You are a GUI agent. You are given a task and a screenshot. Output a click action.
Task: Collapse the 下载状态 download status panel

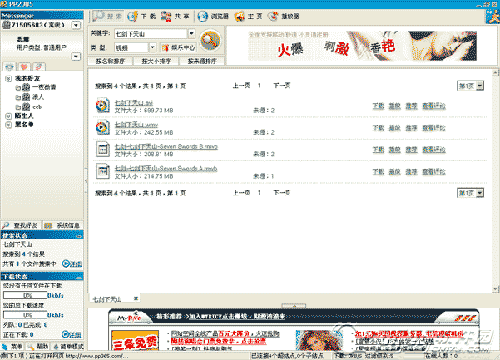click(79, 277)
